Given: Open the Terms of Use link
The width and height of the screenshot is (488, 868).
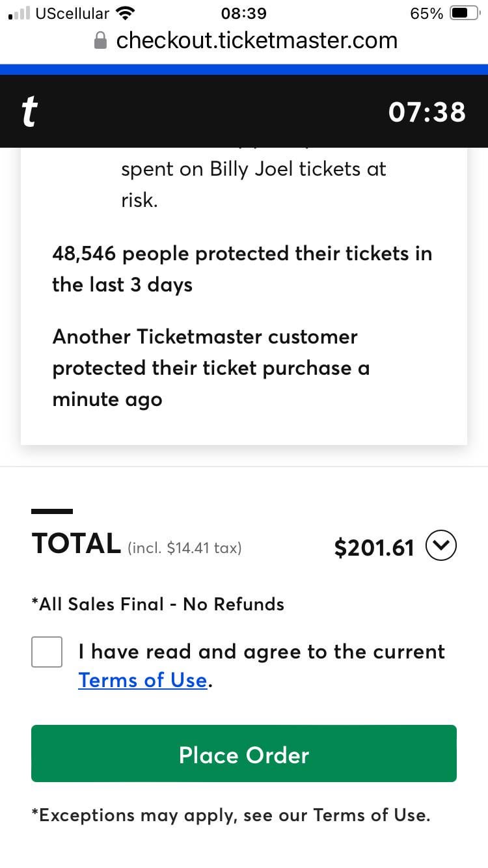Looking at the screenshot, I should 142,681.
